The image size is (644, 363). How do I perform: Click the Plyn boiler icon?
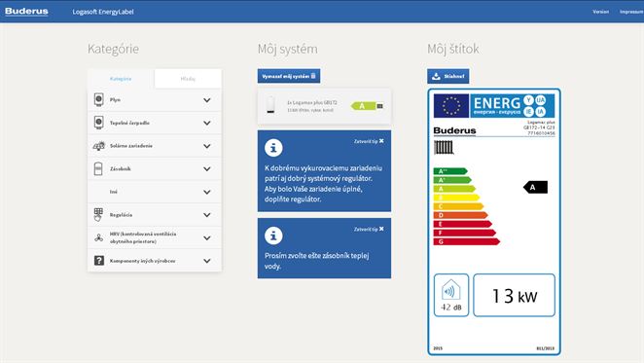pos(98,99)
